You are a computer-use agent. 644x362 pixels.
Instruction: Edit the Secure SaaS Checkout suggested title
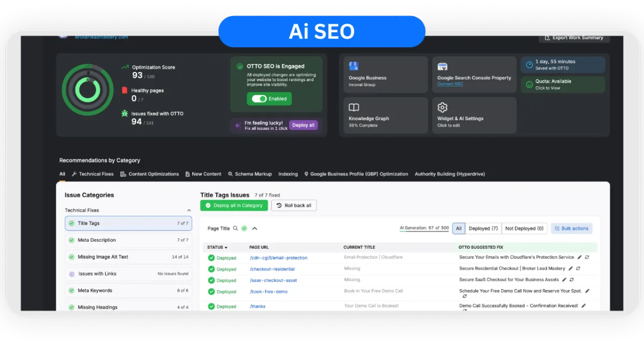pyautogui.click(x=564, y=279)
